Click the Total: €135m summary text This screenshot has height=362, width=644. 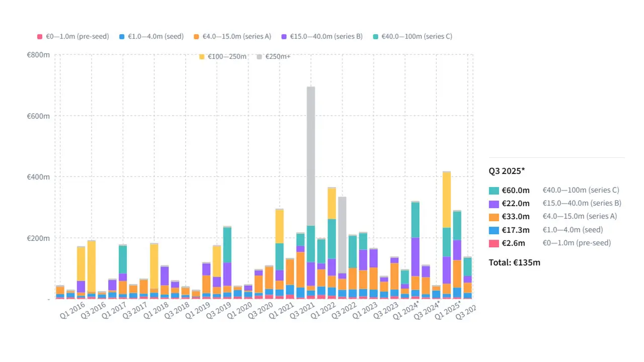click(514, 262)
